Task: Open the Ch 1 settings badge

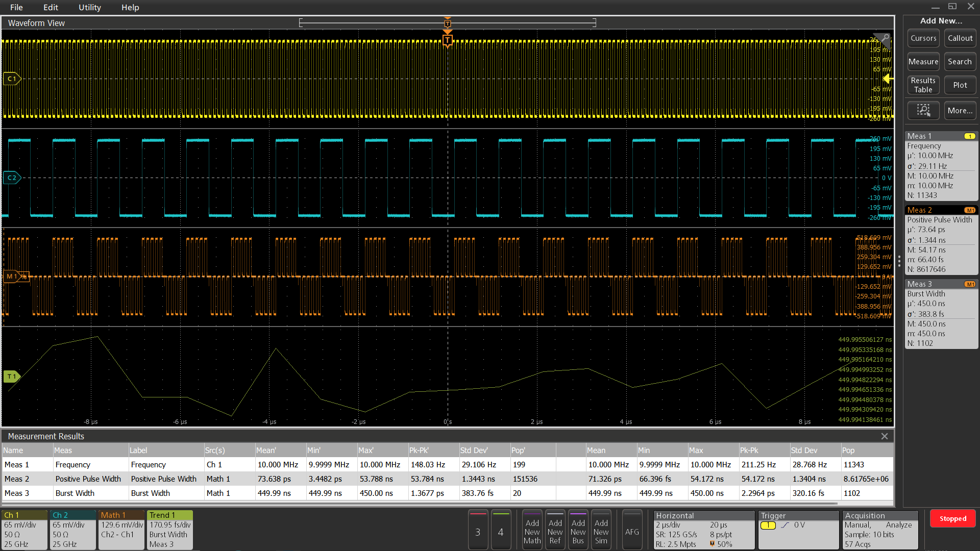Action: [24, 530]
